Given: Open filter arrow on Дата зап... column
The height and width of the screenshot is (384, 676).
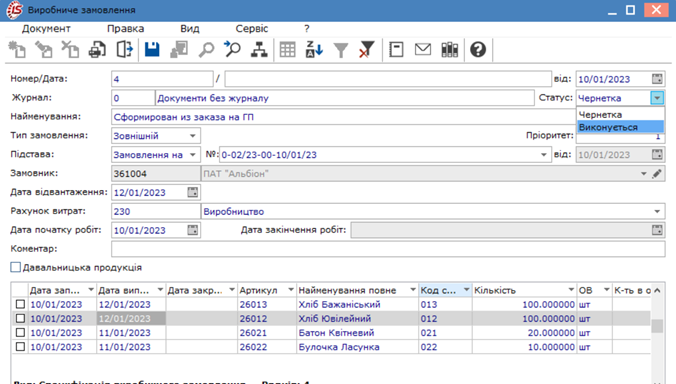Looking at the screenshot, I should point(91,290).
